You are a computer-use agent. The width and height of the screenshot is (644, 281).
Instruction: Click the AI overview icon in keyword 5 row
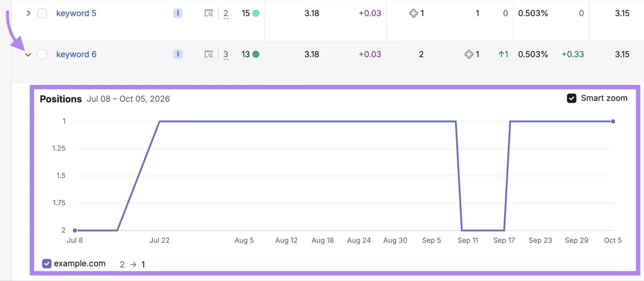pyautogui.click(x=413, y=13)
